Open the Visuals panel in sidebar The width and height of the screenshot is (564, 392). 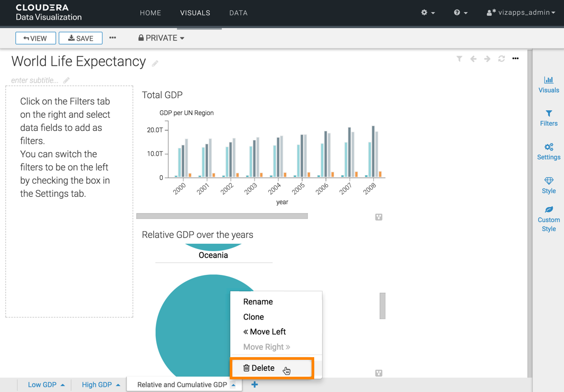click(549, 84)
